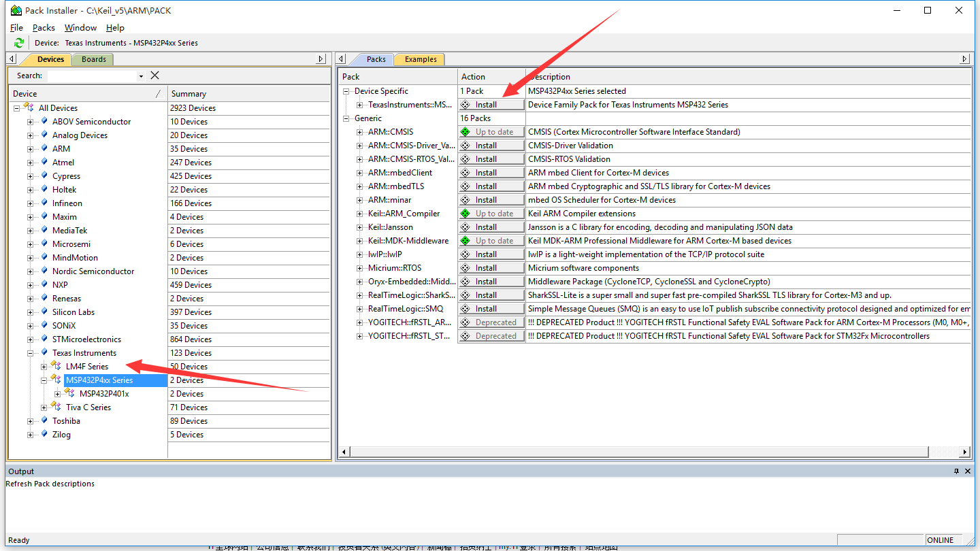This screenshot has height=551, width=980.
Task: Collapse the Generic pack group
Action: coord(346,118)
